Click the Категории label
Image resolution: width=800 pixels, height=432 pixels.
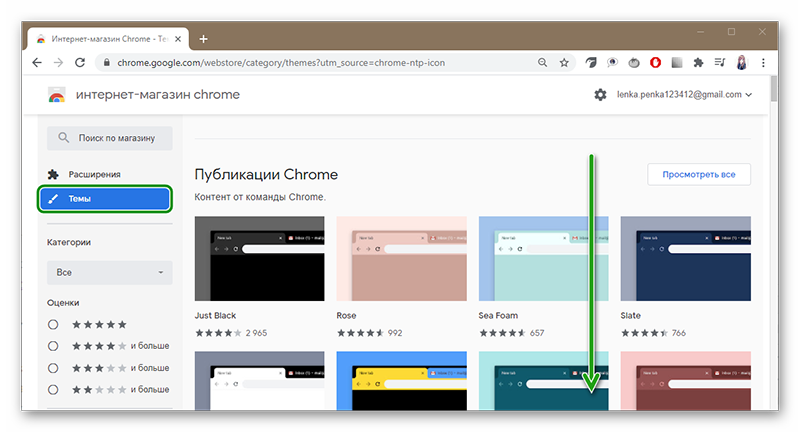[69, 242]
